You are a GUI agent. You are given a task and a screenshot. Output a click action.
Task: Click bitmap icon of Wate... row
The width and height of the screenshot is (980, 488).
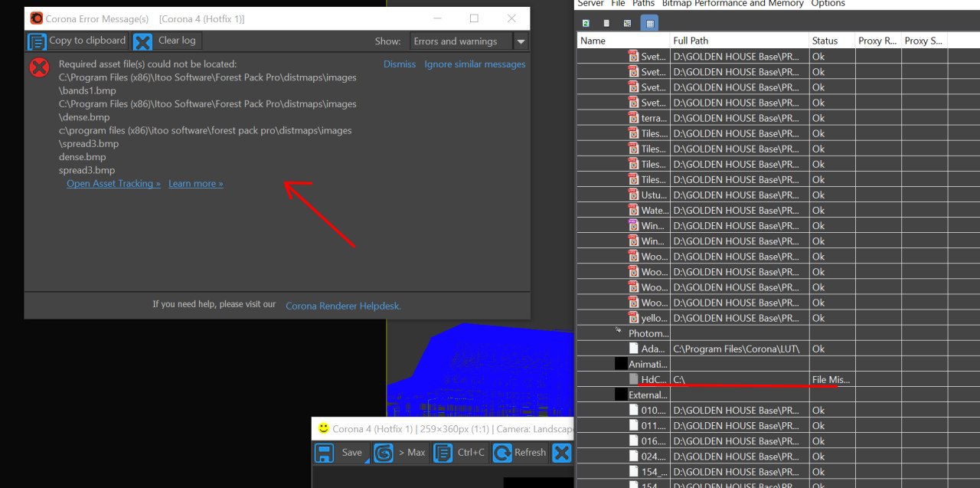[x=633, y=209]
